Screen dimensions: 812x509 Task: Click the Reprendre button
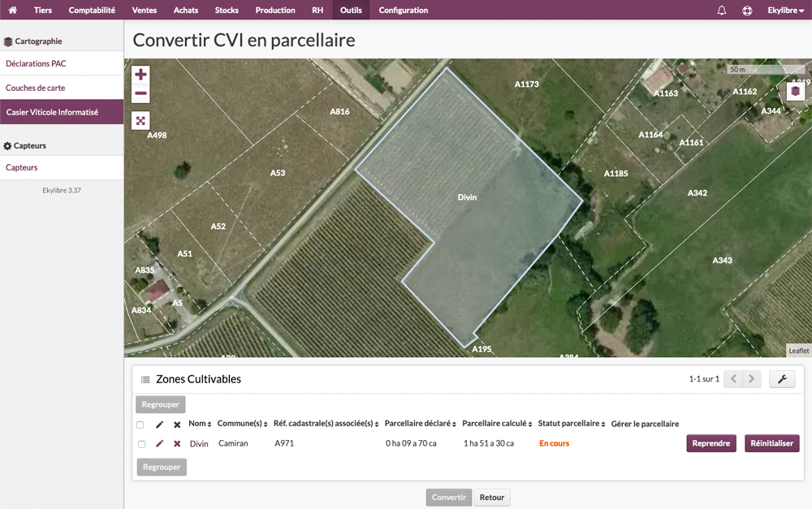click(711, 443)
